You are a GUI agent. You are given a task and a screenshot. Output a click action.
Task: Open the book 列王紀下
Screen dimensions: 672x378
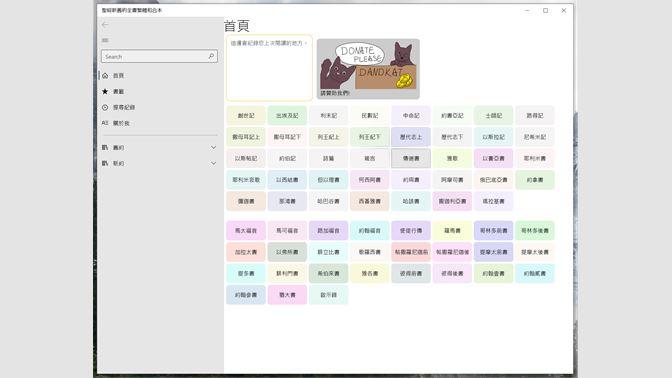[x=370, y=137]
